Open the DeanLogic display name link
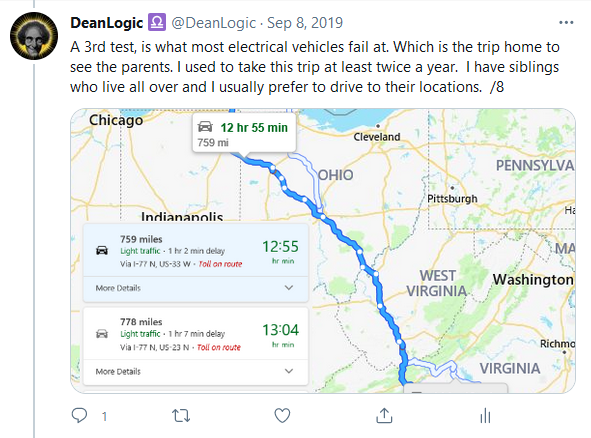The width and height of the screenshot is (591, 438). pyautogui.click(x=107, y=23)
